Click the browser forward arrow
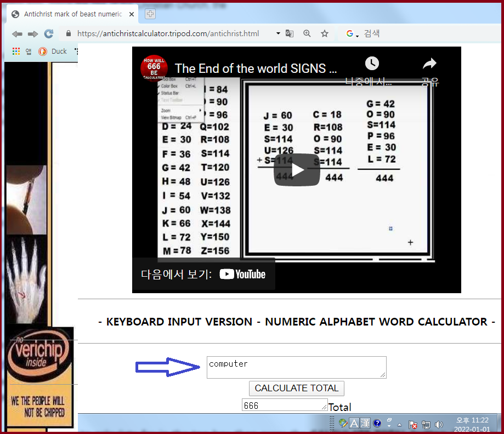This screenshot has height=434, width=504. click(33, 34)
